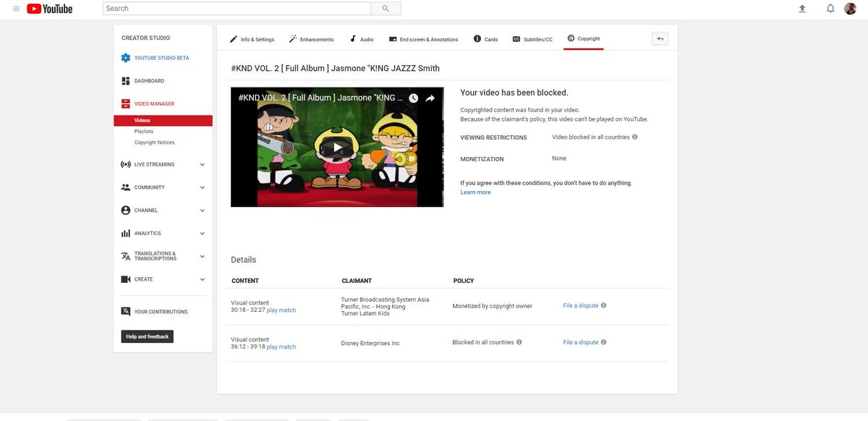Expand Translations & Transcriptions section
Screen dimensions: 868x421
click(x=203, y=256)
